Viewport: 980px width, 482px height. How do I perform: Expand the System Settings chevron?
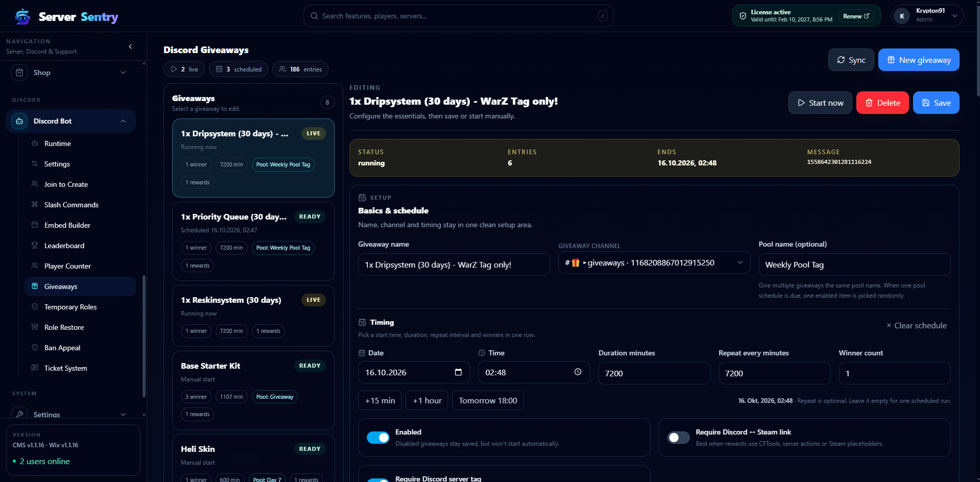tap(123, 415)
